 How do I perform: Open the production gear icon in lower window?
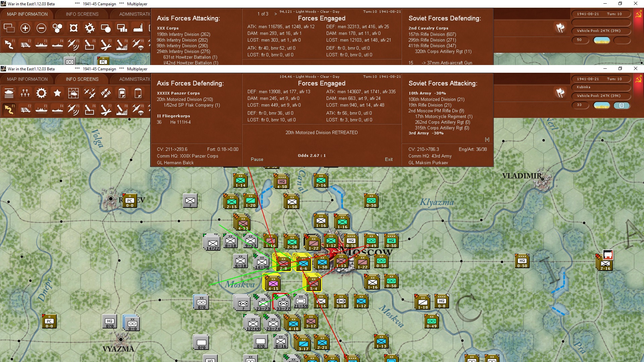click(x=41, y=93)
